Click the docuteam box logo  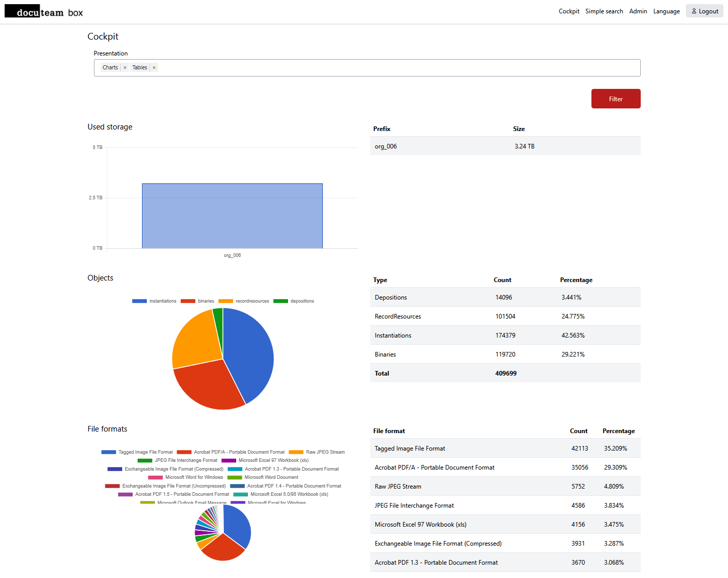pyautogui.click(x=44, y=12)
